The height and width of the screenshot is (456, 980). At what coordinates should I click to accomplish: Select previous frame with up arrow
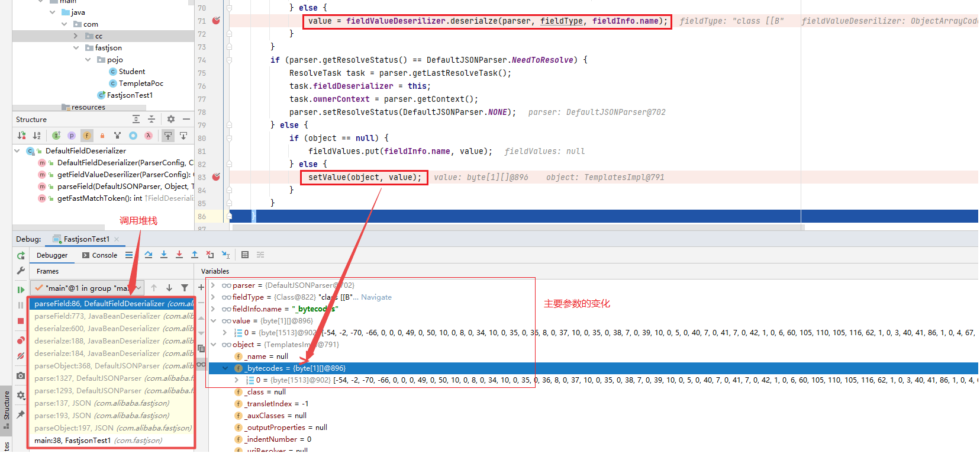coord(154,288)
